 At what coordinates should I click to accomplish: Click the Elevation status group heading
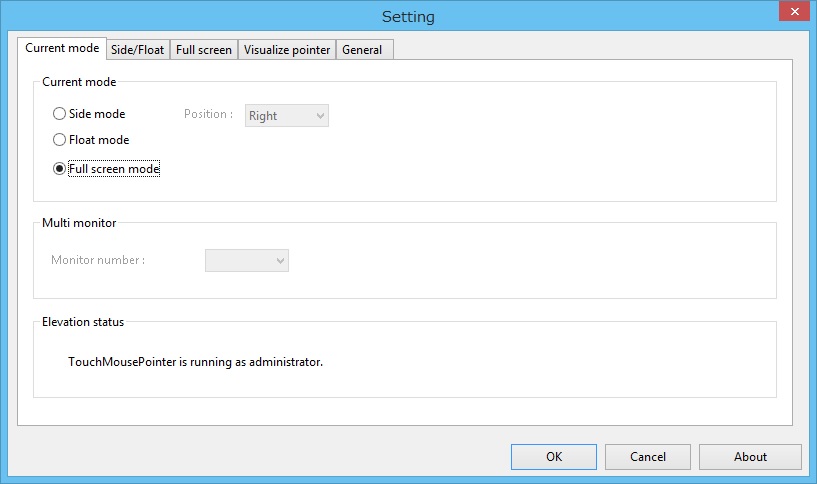coord(83,322)
